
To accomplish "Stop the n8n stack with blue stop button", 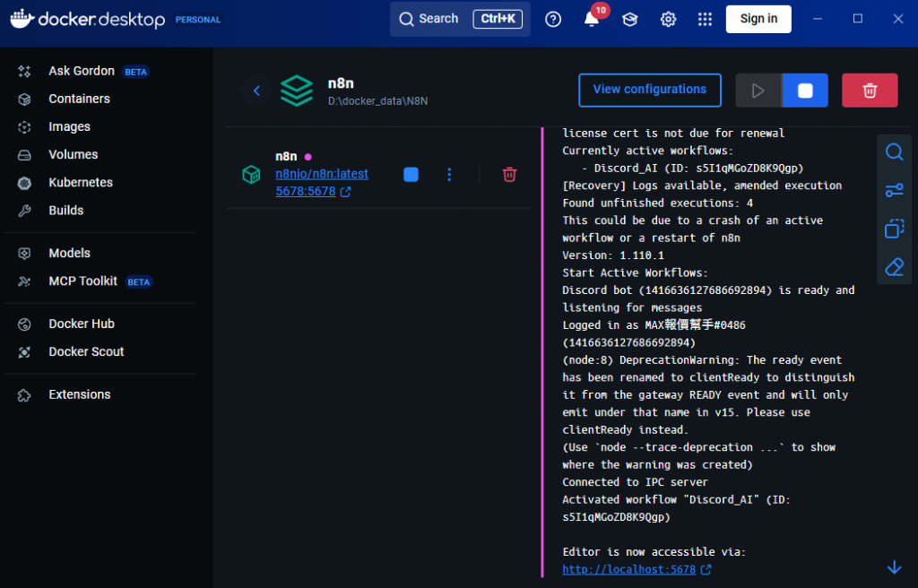I will [x=805, y=91].
